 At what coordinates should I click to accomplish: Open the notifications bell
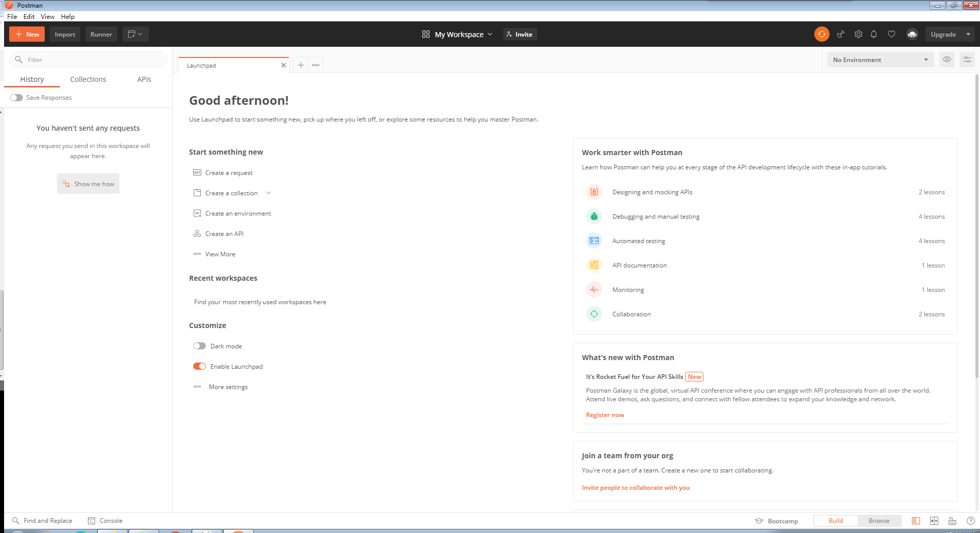[x=874, y=34]
